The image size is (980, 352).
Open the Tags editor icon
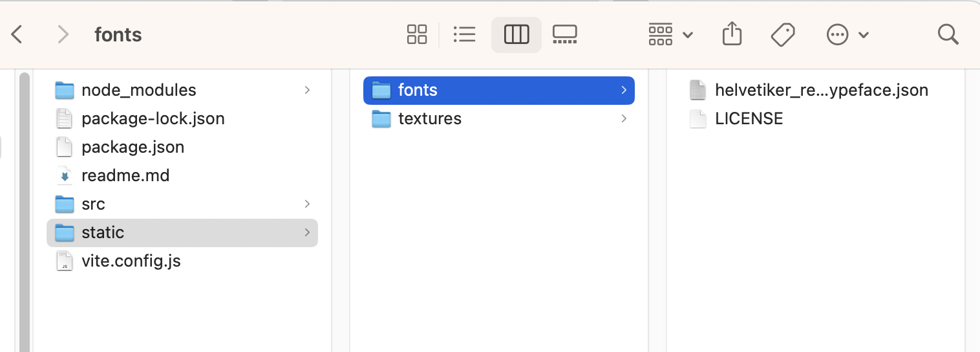pos(783,34)
